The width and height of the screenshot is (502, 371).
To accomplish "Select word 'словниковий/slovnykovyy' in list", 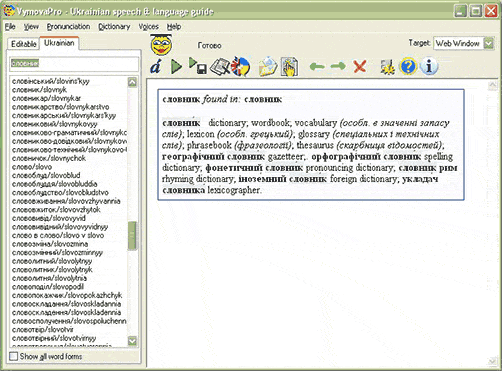I will pyautogui.click(x=55, y=124).
